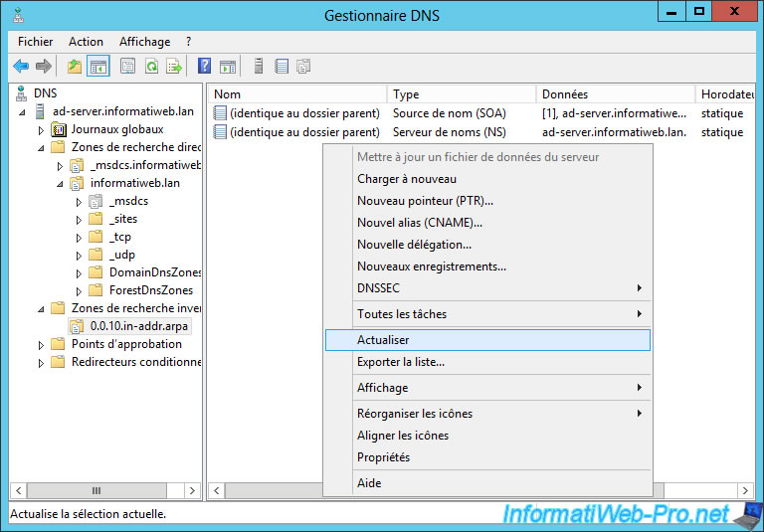Open the Affichage submenu in context menu

(x=487, y=388)
